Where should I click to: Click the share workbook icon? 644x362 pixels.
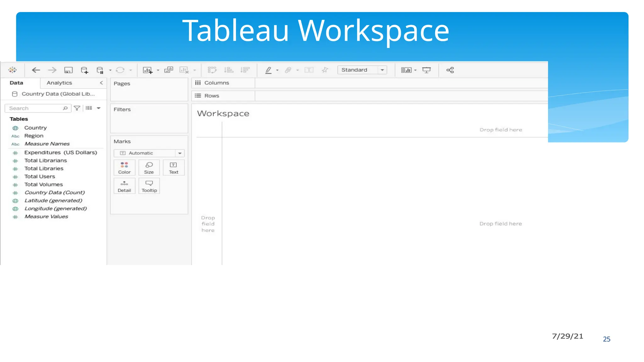(x=450, y=70)
